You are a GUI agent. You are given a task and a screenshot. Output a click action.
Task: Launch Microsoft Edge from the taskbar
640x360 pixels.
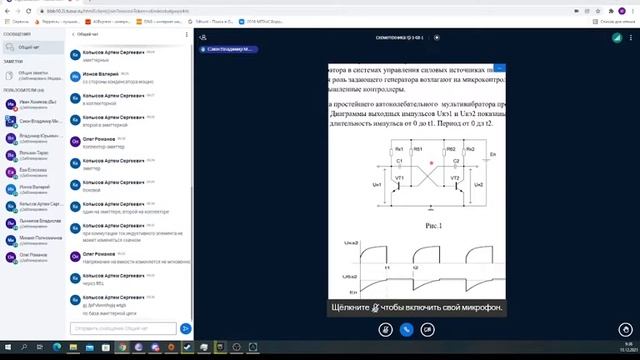(x=57, y=347)
